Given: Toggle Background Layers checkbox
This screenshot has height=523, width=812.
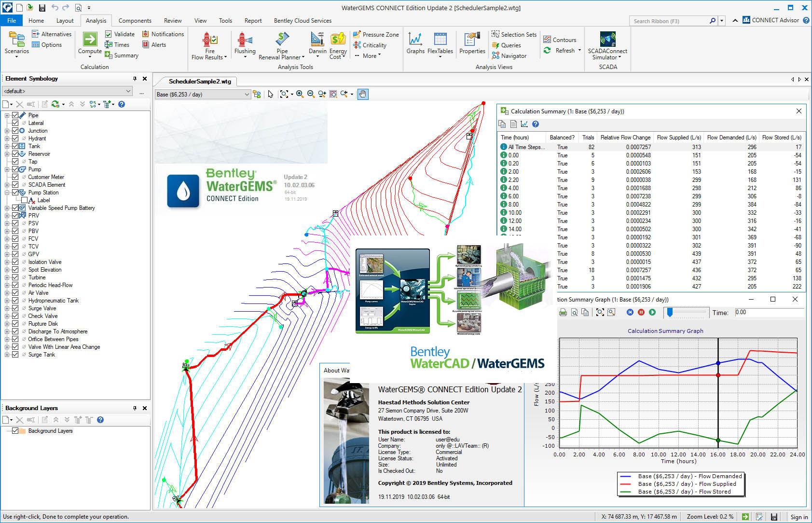Looking at the screenshot, I should 15,431.
